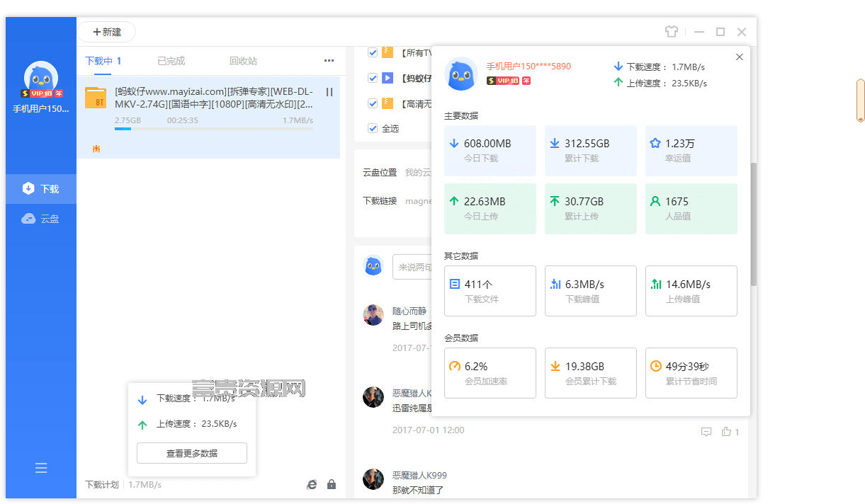This screenshot has height=504, width=865.
Task: Click avatar of commenter 随心而静
Action: tap(373, 315)
